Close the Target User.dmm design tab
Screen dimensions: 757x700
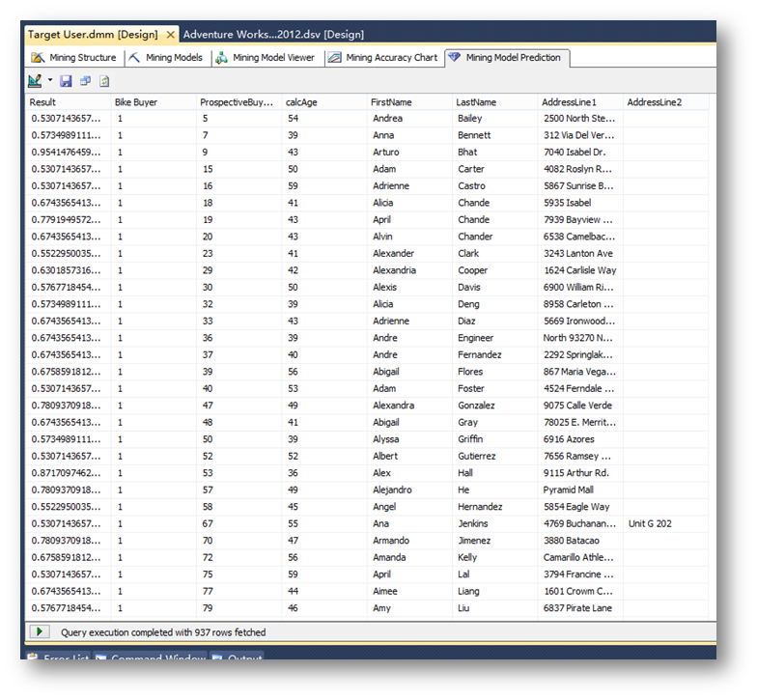[171, 35]
